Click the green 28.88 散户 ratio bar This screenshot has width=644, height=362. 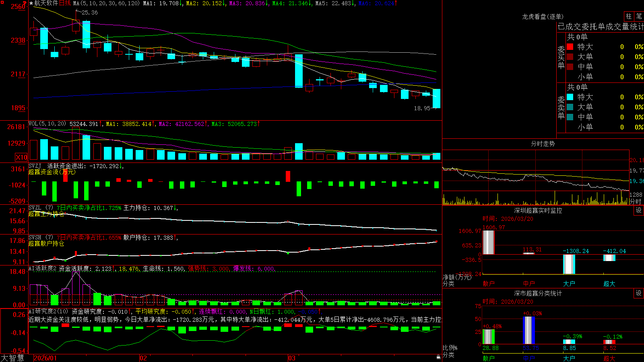pyautogui.click(x=489, y=337)
